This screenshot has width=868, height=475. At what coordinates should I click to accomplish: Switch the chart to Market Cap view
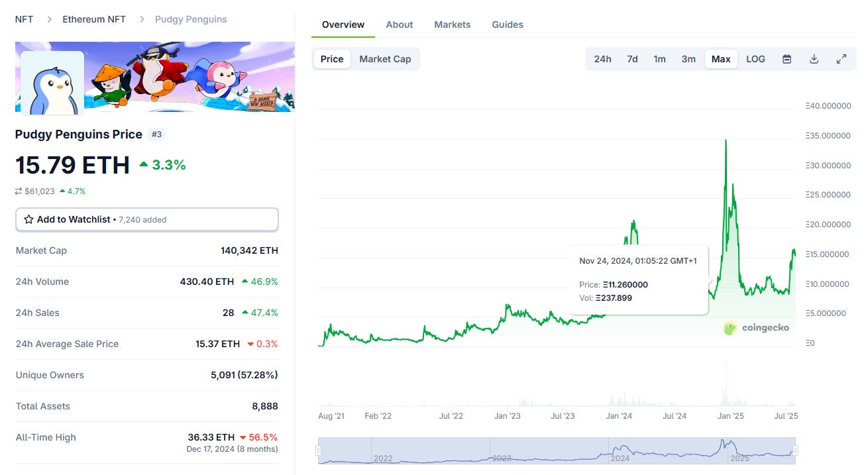pyautogui.click(x=385, y=59)
